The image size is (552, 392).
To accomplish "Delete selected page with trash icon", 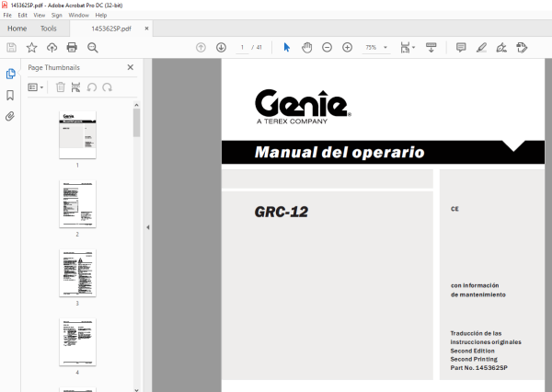I will coord(61,87).
